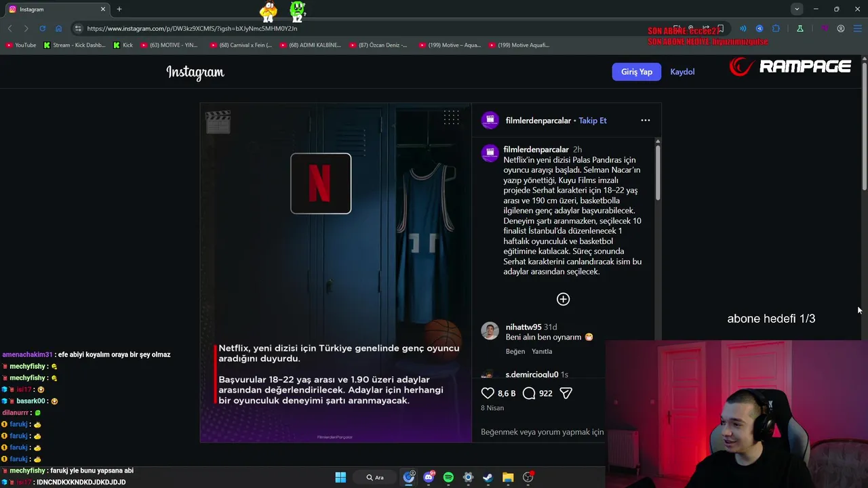Open the green flask labs icon
The height and width of the screenshot is (488, 868).
(800, 28)
